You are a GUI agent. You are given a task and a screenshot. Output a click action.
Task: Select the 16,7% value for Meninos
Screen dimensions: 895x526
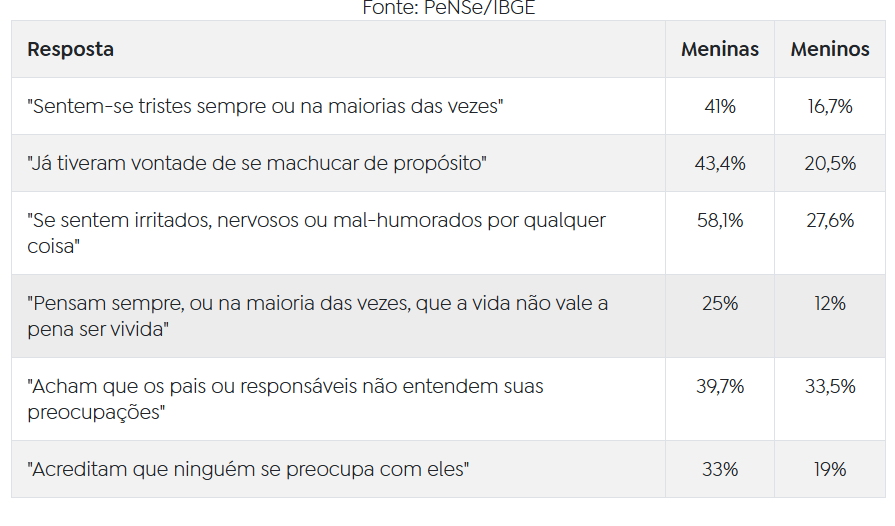(x=829, y=106)
